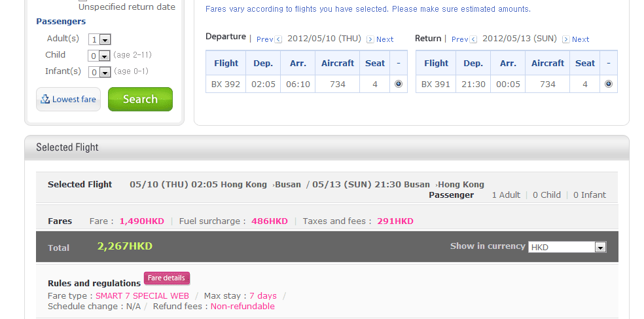The width and height of the screenshot is (644, 319).
Task: Select return flight BX 391 radio button
Action: [x=608, y=84]
